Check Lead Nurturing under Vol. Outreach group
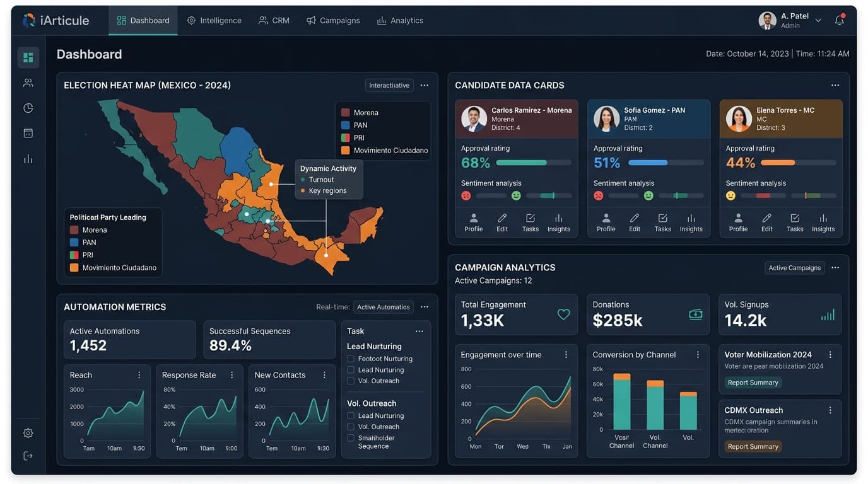Screen dimensions: 868x484 tap(351, 415)
